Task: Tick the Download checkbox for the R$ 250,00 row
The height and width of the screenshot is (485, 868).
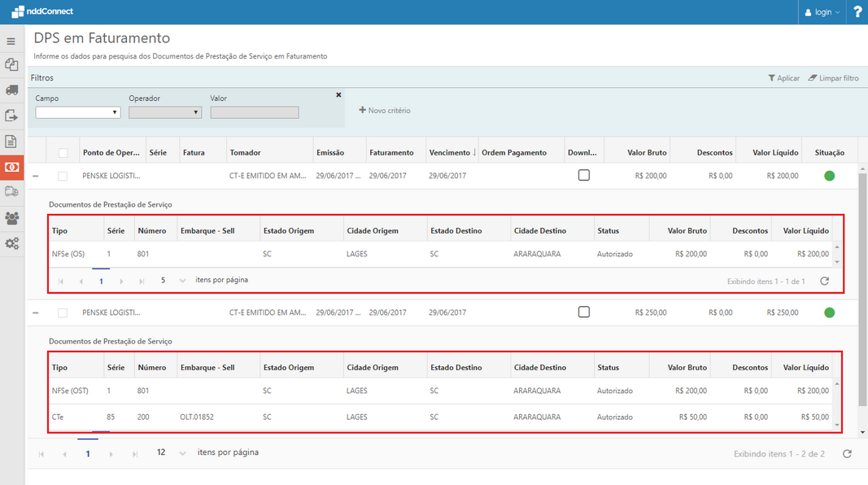Action: tap(583, 312)
